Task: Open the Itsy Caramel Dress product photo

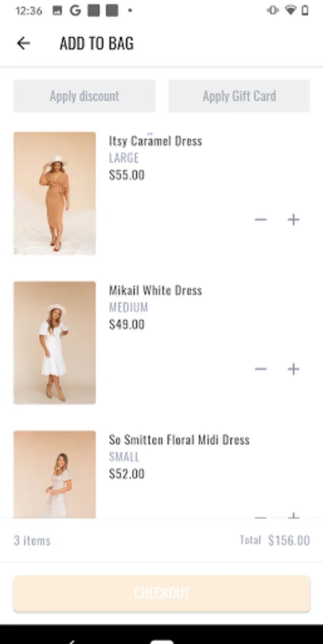Action: tap(54, 193)
